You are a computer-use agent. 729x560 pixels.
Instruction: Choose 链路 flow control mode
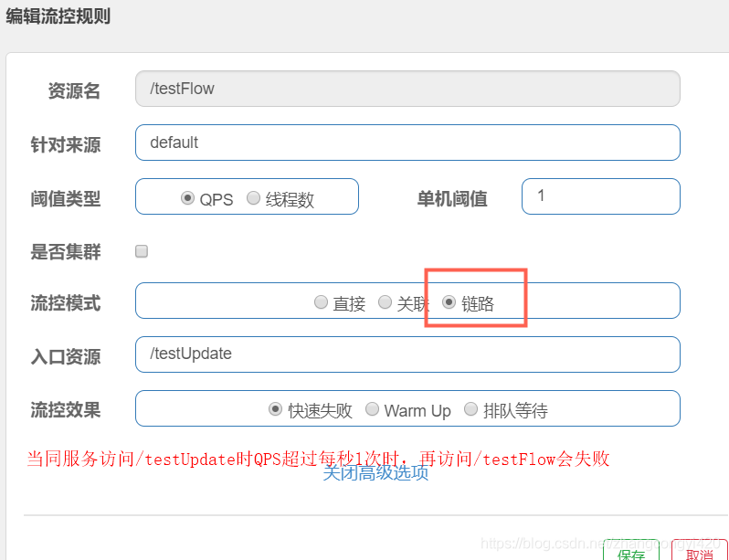(x=449, y=302)
